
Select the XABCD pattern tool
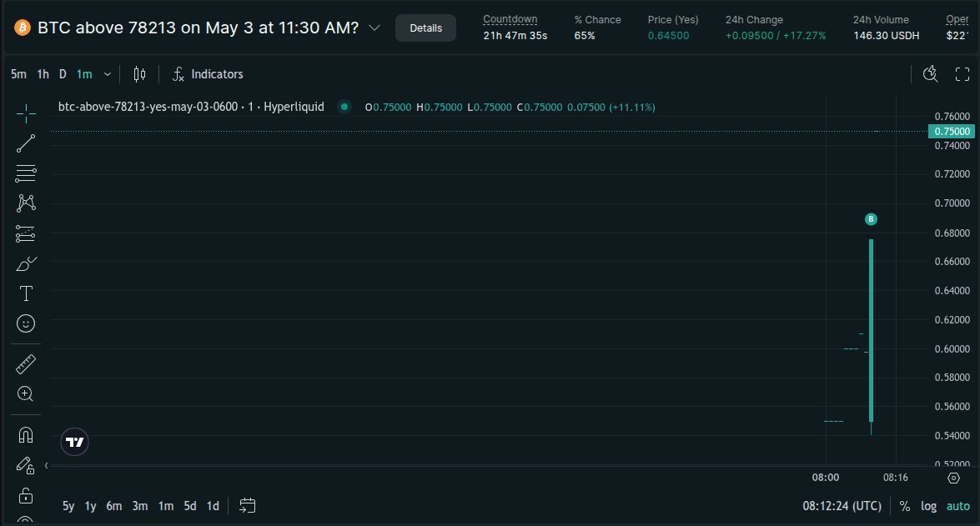point(26,203)
